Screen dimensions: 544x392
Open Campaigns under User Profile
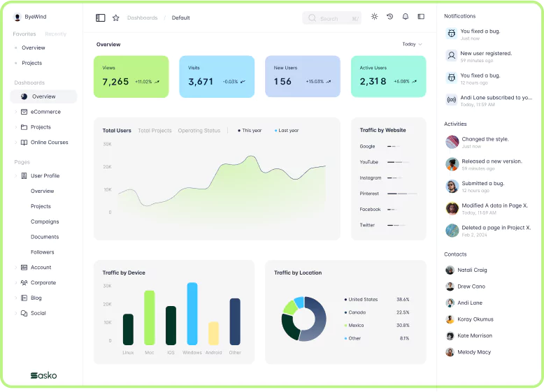(x=45, y=222)
